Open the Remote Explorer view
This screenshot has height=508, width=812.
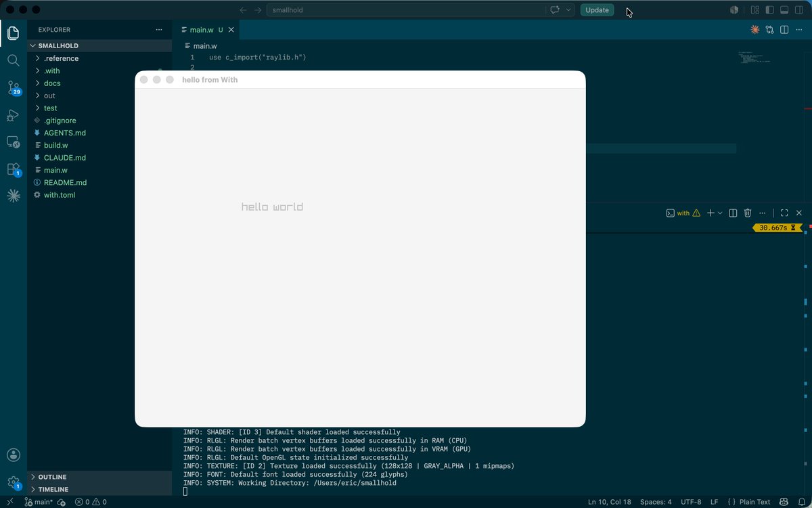point(13,142)
